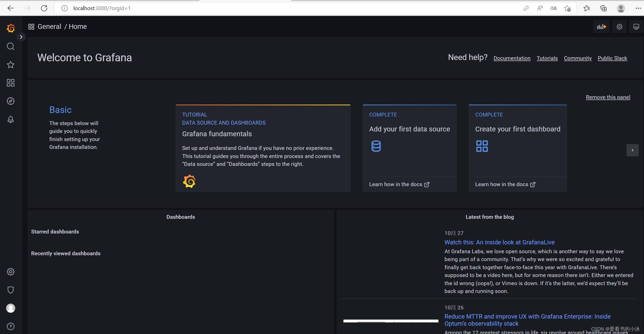Open the Documentation help link
Viewport: 644px width, 334px height.
(512, 58)
